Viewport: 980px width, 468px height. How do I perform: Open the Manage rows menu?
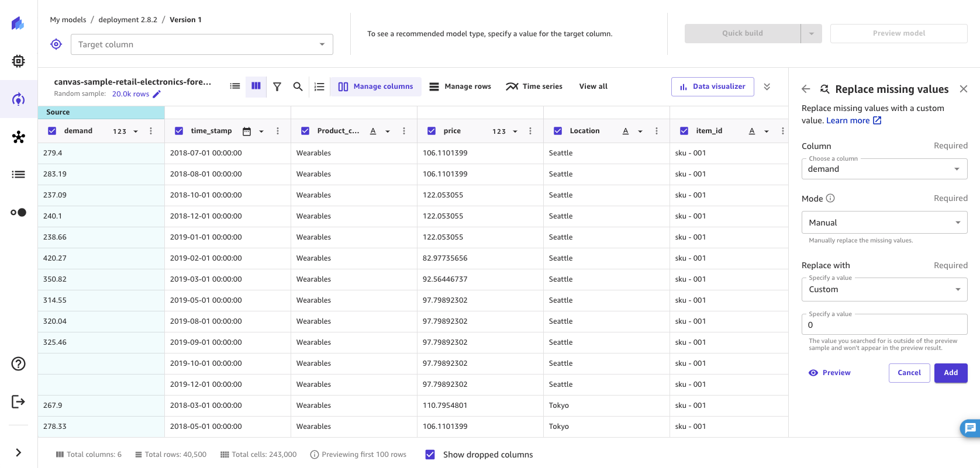(x=460, y=86)
